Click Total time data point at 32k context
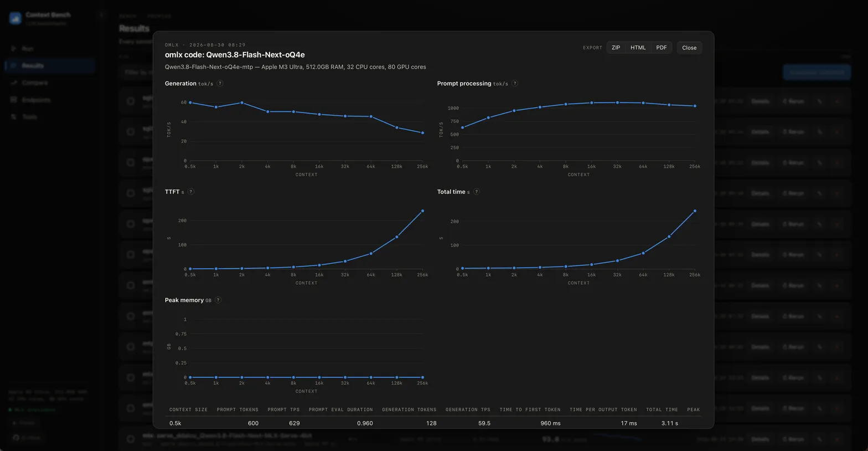The width and height of the screenshot is (868, 451). pos(617,261)
